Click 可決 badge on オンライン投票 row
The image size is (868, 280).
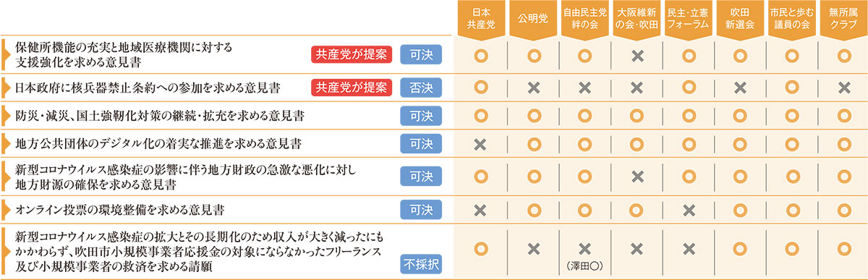click(x=420, y=211)
